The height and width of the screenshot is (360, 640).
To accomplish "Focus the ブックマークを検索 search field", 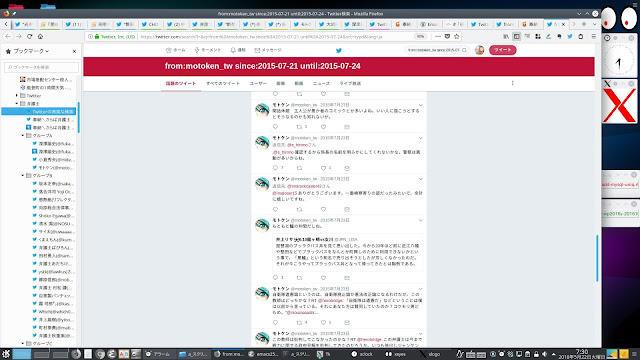I will (41, 67).
